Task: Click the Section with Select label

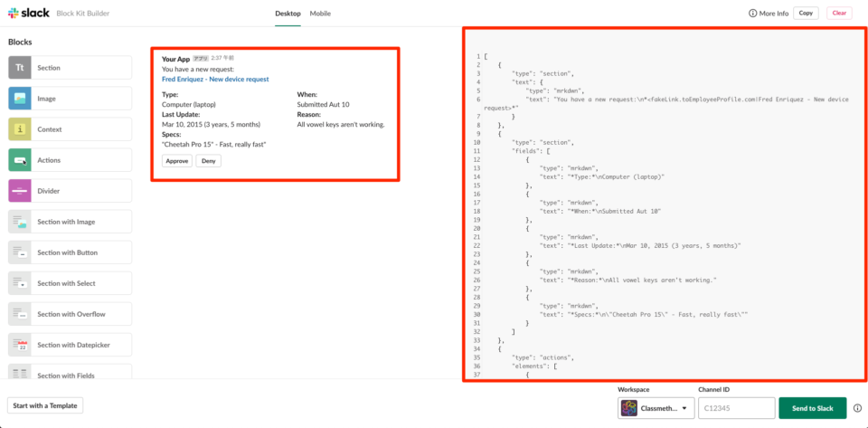Action: click(x=66, y=283)
